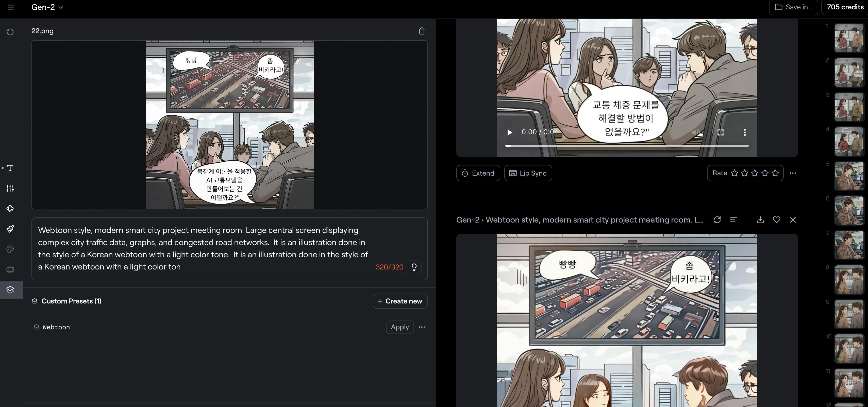Select the Text prompt tool in sidebar

point(10,168)
